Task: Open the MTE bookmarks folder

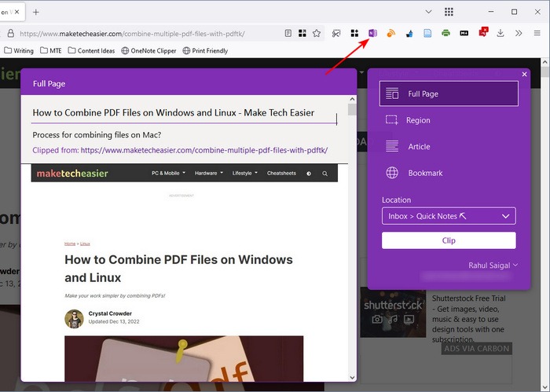Action: [51, 51]
